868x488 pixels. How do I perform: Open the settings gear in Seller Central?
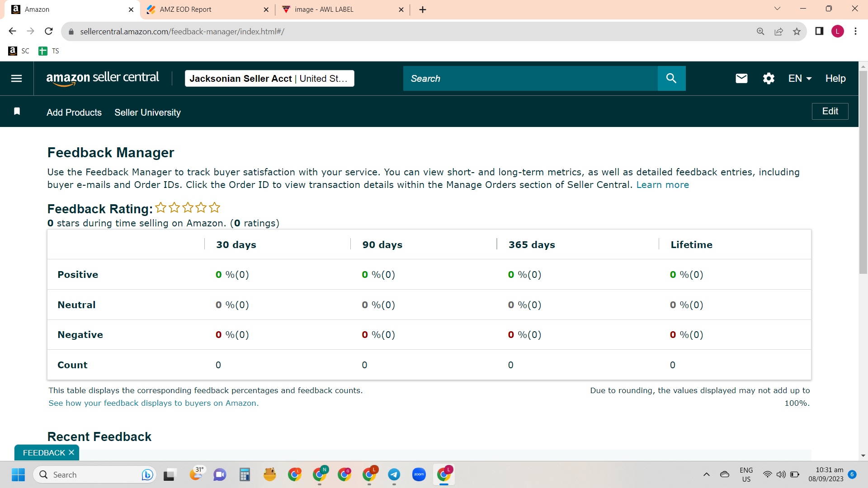769,79
